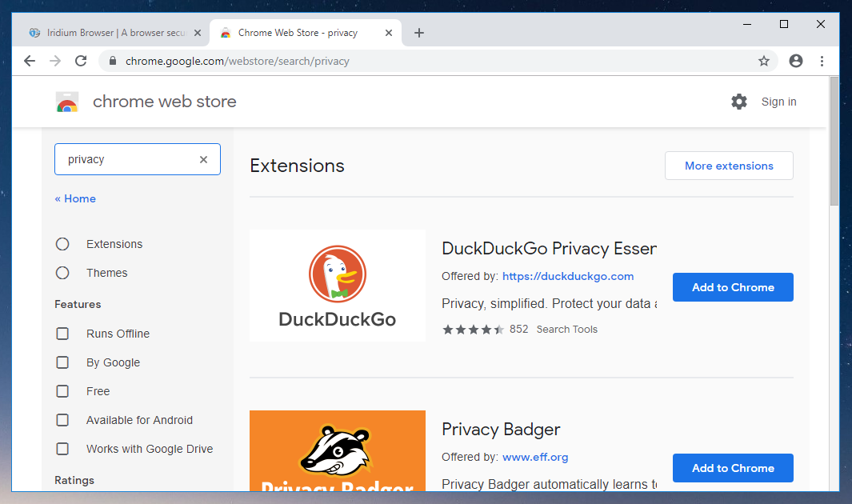Click Privacy Badger automatically learns description
The width and height of the screenshot is (852, 504).
click(550, 484)
